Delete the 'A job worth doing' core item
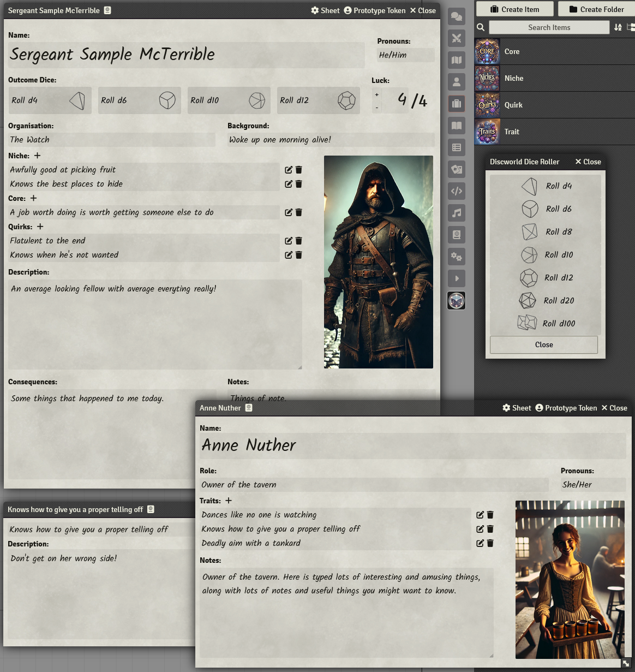Viewport: 635px width, 672px height. pyautogui.click(x=299, y=212)
